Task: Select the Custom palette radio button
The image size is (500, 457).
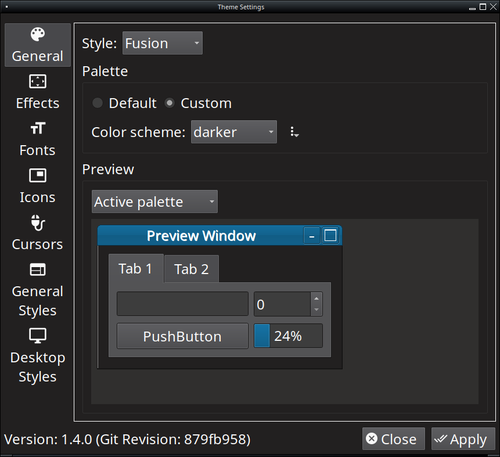Action: tap(170, 103)
